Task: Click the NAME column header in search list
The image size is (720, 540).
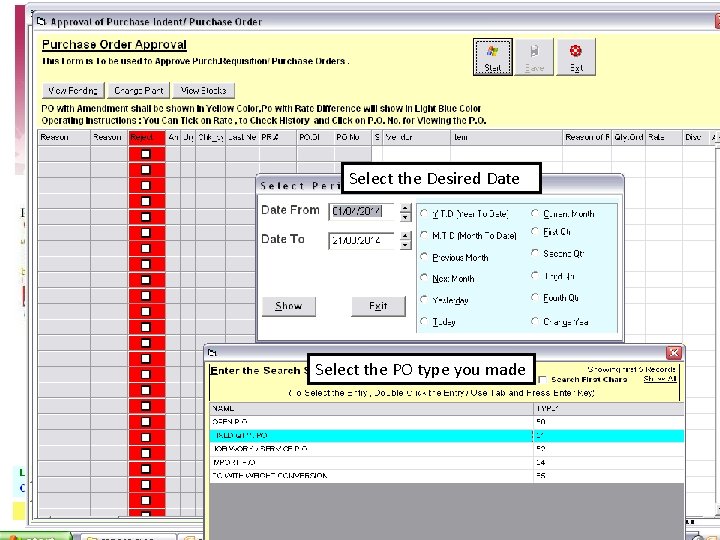Action: 371,408
